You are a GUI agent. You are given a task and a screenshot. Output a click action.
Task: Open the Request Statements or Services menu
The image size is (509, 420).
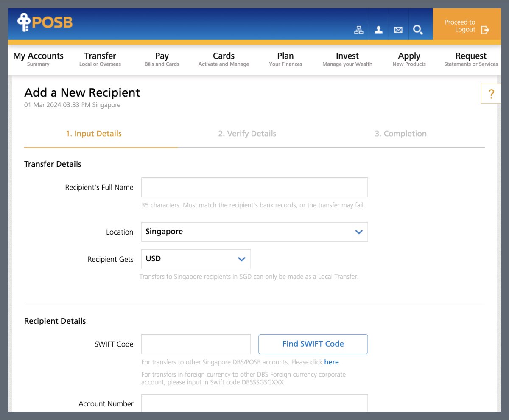[x=471, y=59]
